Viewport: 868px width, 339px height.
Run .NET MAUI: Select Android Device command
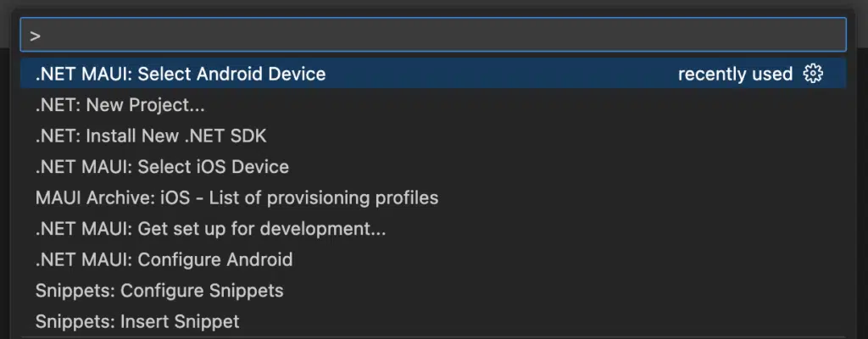click(181, 74)
